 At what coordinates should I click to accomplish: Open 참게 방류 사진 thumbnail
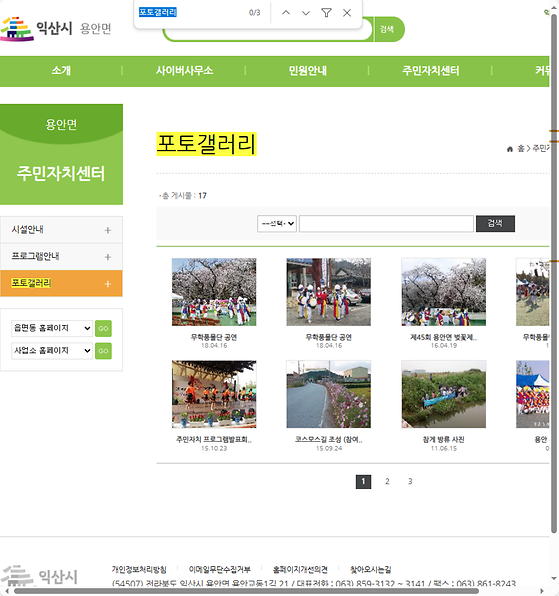443,394
